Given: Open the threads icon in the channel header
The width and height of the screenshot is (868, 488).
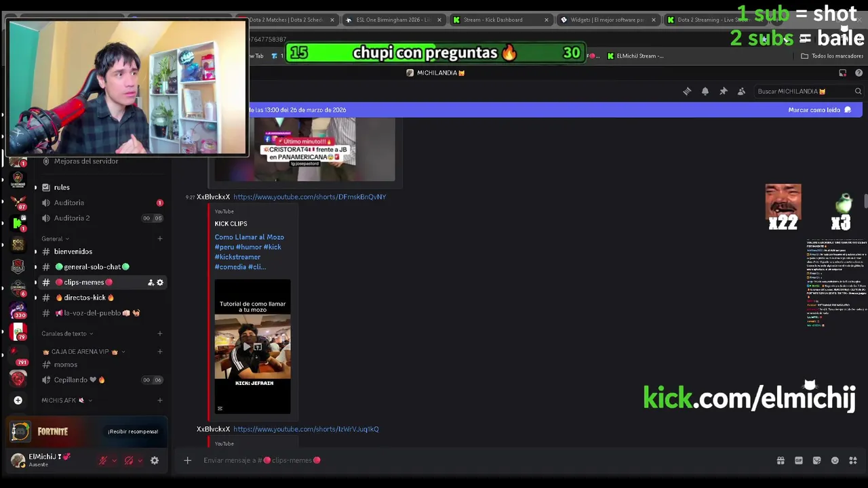Looking at the screenshot, I should coord(687,91).
